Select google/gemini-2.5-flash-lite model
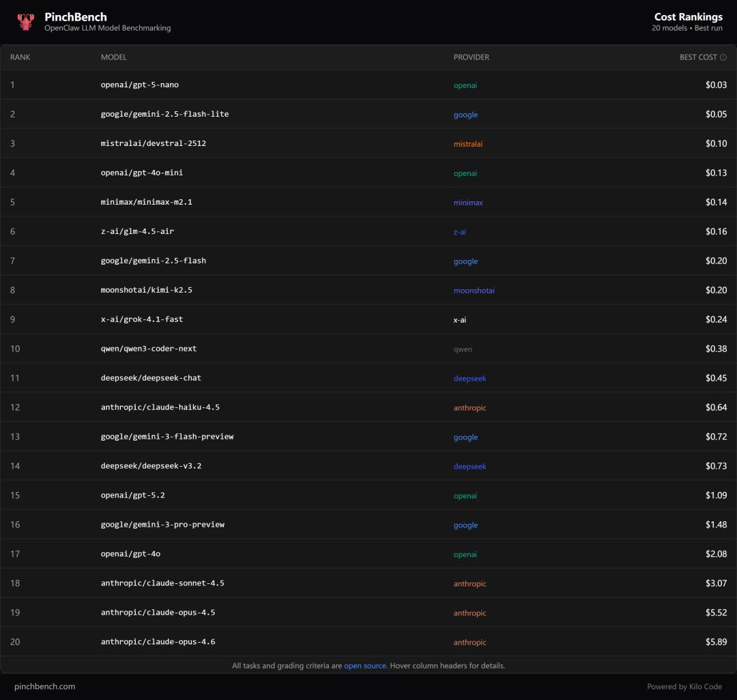This screenshot has height=700, width=737. (164, 114)
